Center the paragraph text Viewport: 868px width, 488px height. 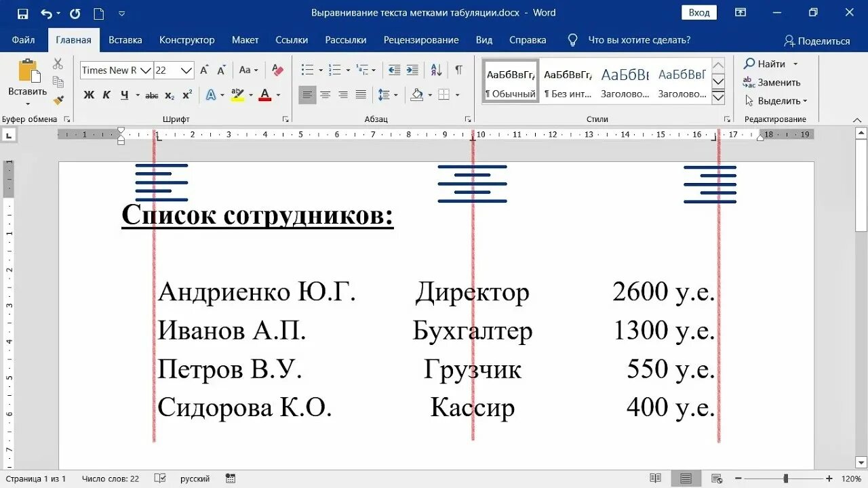click(325, 95)
